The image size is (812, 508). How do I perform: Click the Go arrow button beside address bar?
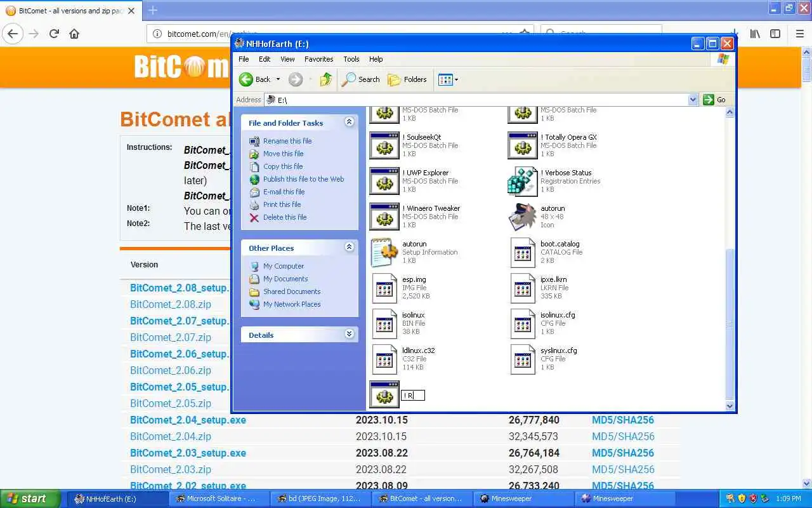pyautogui.click(x=709, y=100)
